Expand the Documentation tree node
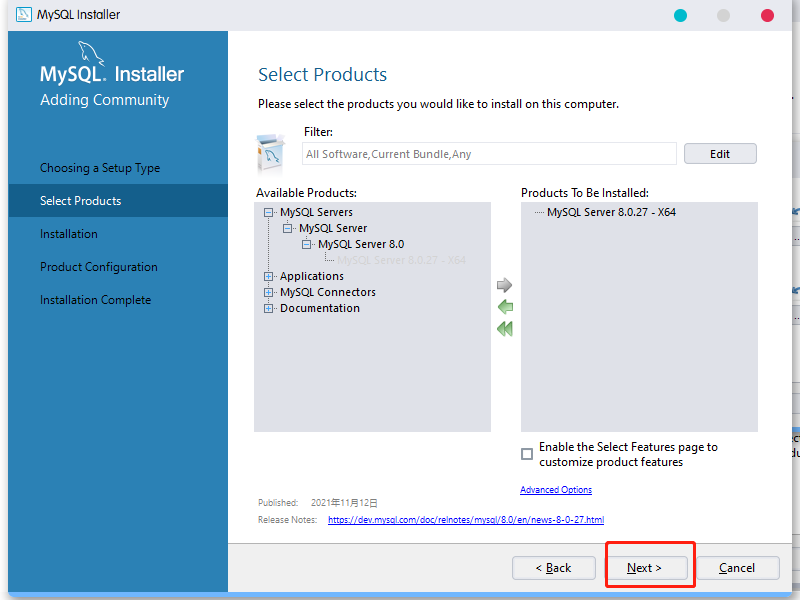Viewport: 800px width, 600px height. coord(268,309)
